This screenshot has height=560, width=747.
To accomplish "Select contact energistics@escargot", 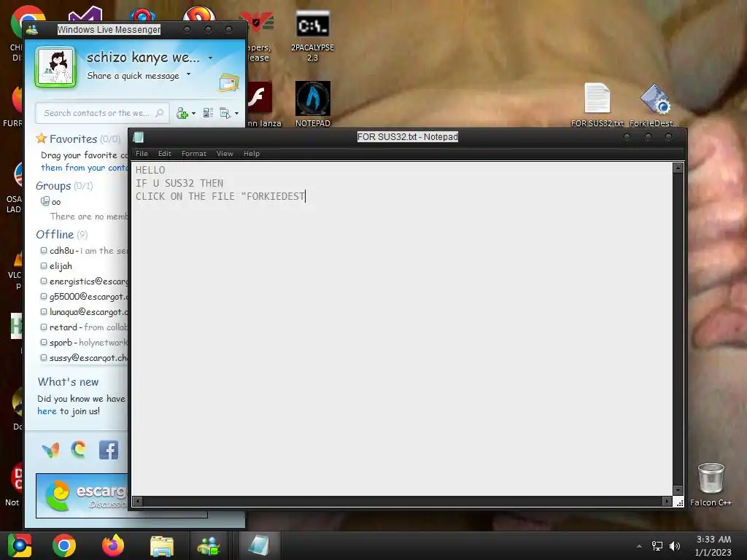I will pyautogui.click(x=84, y=281).
